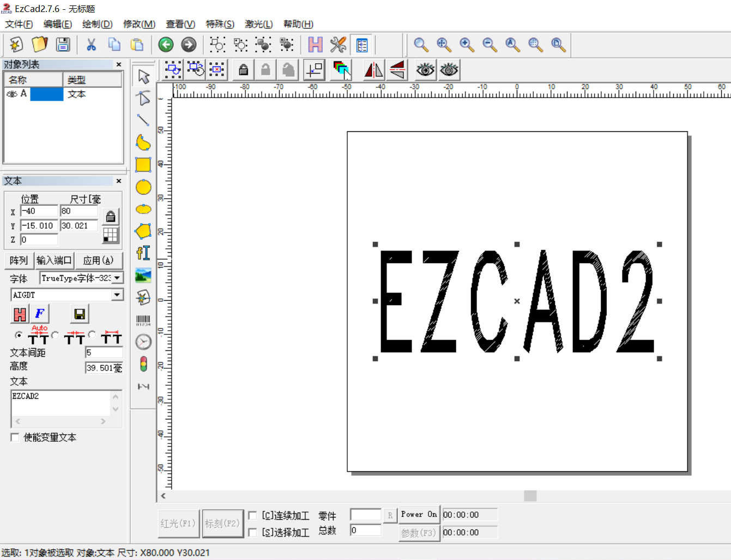Image resolution: width=731 pixels, height=560 pixels.
Task: Toggle the object list panel icon
Action: click(x=362, y=44)
